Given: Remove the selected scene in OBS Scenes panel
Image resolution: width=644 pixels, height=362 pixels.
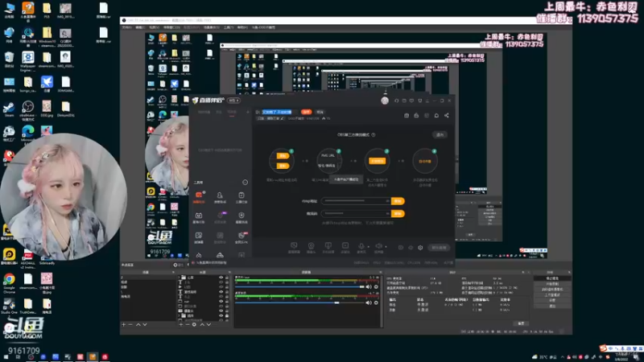Looking at the screenshot, I should point(130,325).
